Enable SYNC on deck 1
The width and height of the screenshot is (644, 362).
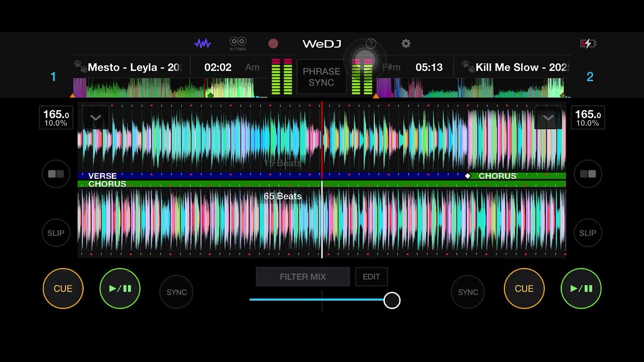pyautogui.click(x=177, y=292)
